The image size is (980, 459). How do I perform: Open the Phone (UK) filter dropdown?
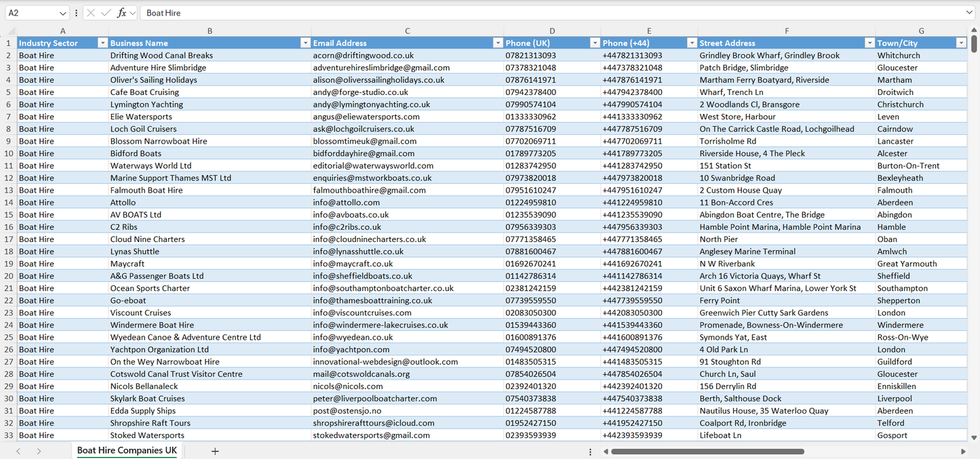(595, 43)
